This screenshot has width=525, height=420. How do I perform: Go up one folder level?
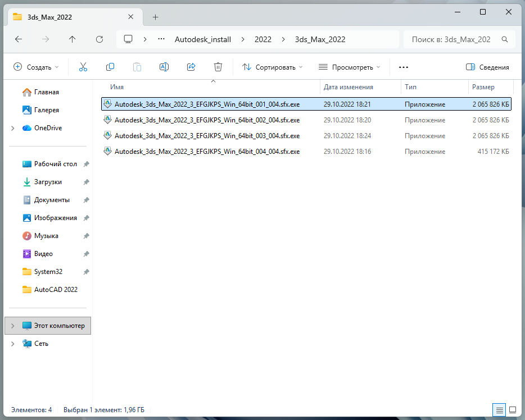pos(73,39)
